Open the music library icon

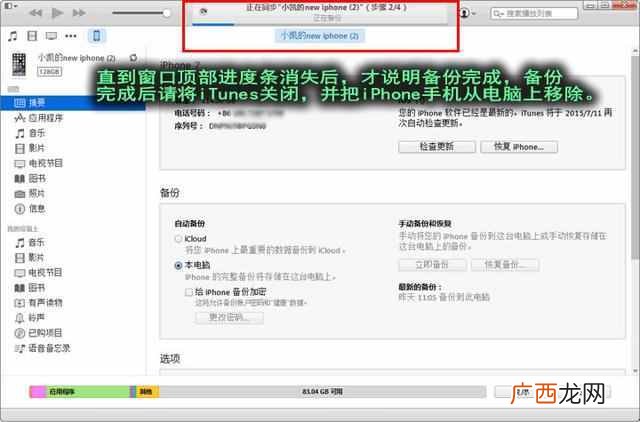(13, 36)
